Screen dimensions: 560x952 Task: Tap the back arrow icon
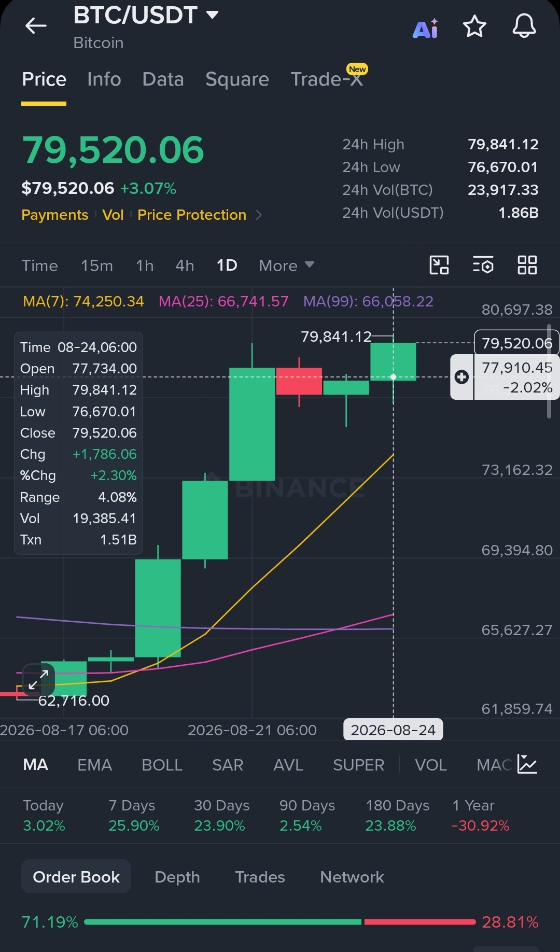point(36,25)
